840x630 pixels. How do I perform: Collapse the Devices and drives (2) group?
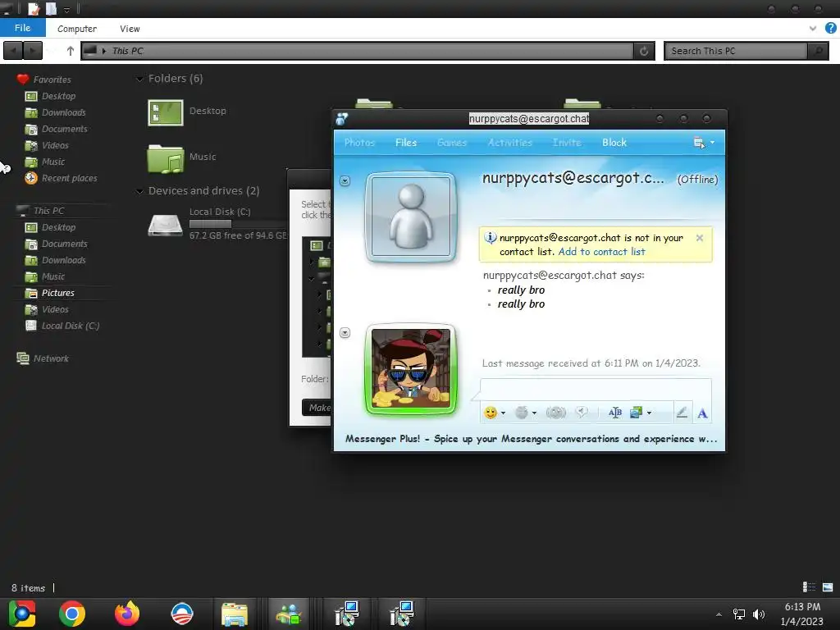point(139,191)
